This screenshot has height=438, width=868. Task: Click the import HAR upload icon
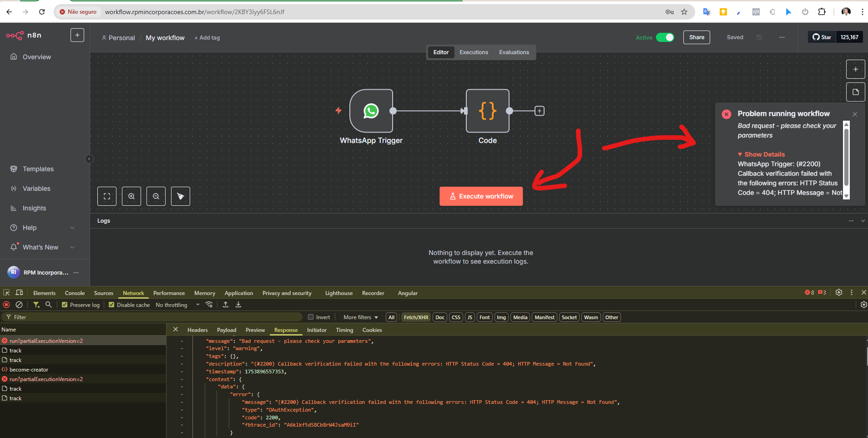[226, 305]
